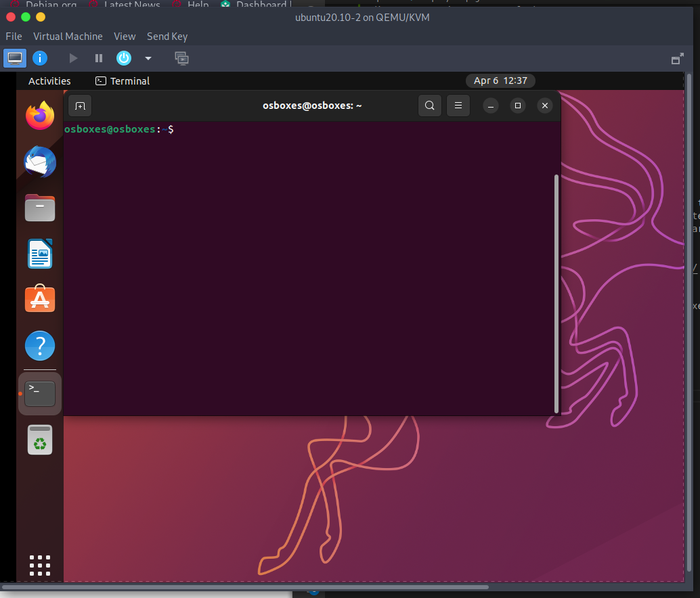Click the yellow window control button
Screen dimensions: 700x598
[41, 17]
